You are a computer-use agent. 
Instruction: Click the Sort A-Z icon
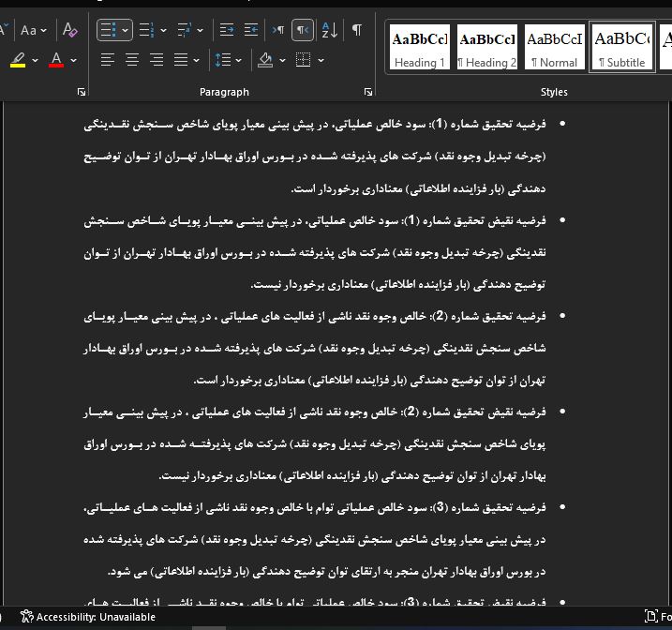click(x=330, y=30)
